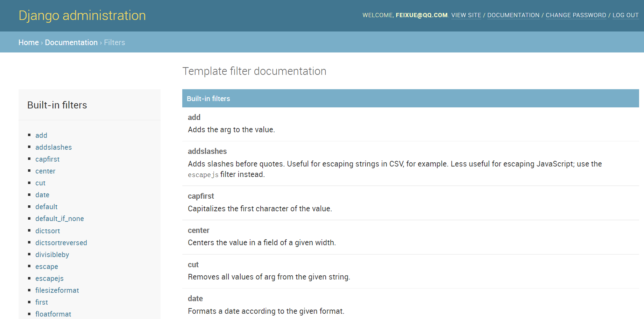Jump to floatformat filter
The width and height of the screenshot is (644, 319).
(x=53, y=314)
